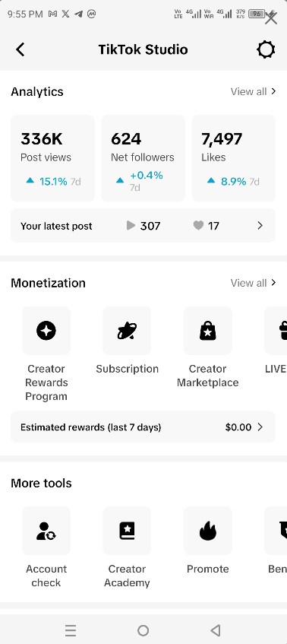Open the Creator Academy book icon

(127, 531)
